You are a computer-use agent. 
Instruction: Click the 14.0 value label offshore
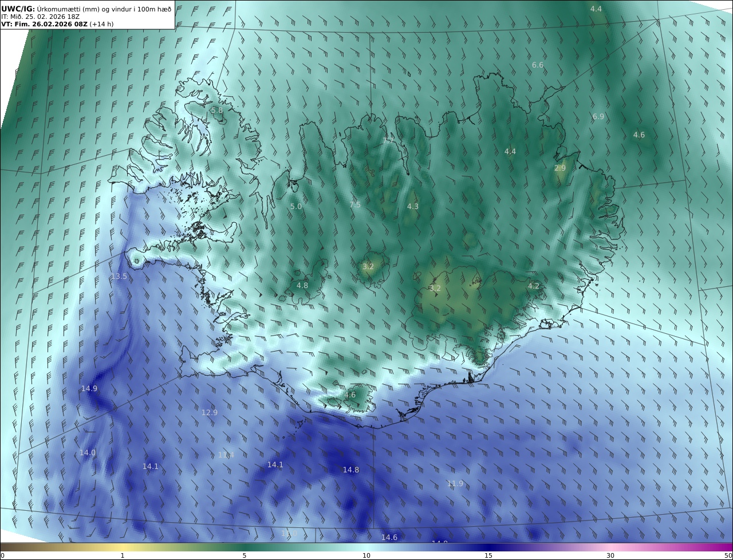pos(88,452)
